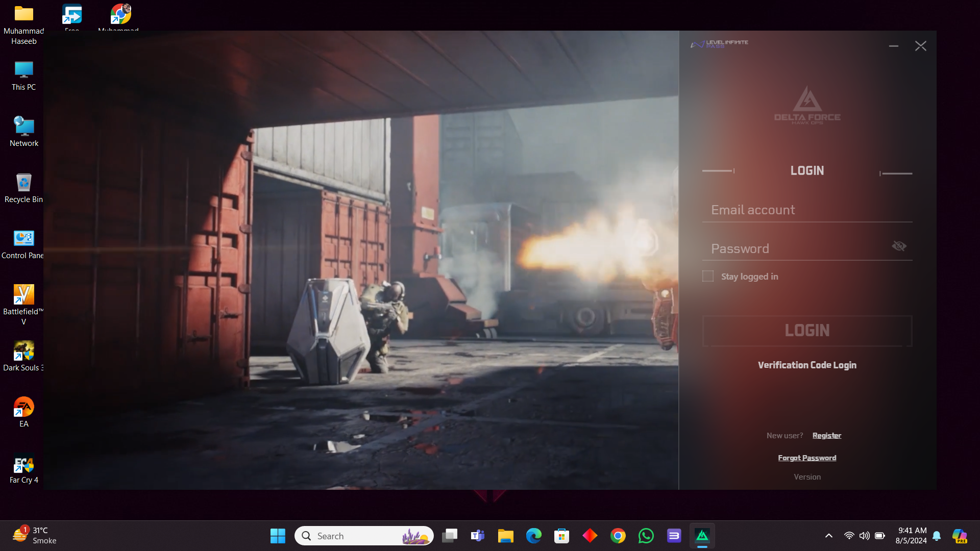Open Google Chrome from the taskbar
This screenshot has height=551, width=980.
point(618,536)
